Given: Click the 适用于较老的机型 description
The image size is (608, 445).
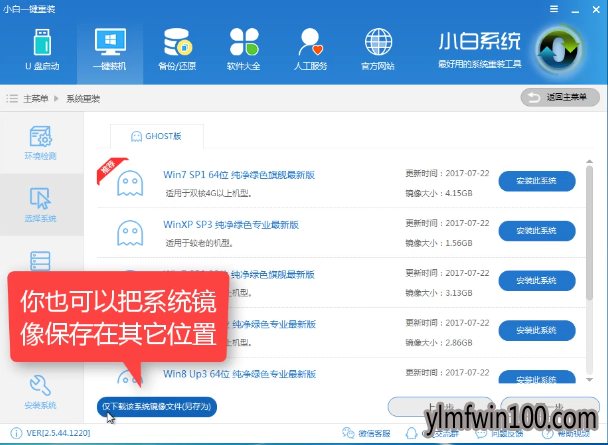Looking at the screenshot, I should [x=199, y=243].
